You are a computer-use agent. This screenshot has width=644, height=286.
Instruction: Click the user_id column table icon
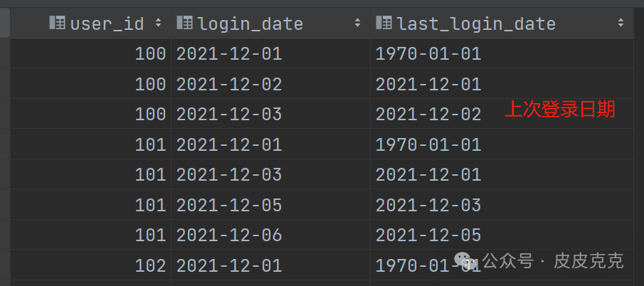pyautogui.click(x=57, y=23)
